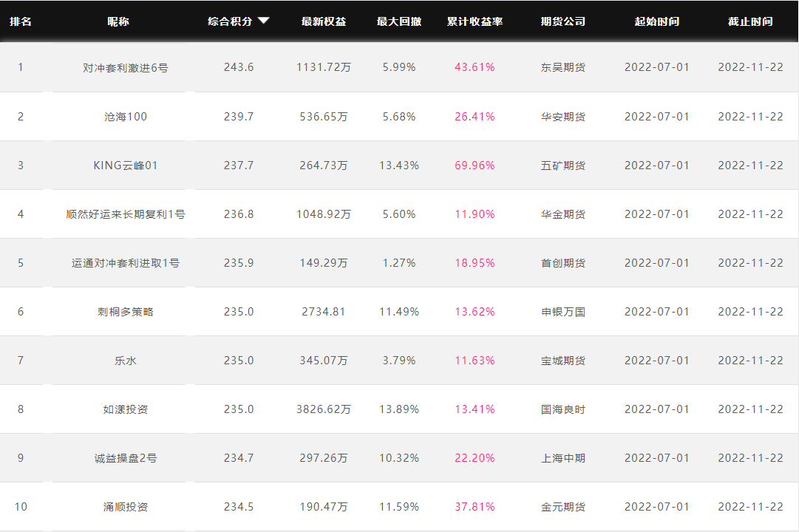Screen dimensions: 799x532
Task: Click the 345.07万 equity value
Action: pyautogui.click(x=324, y=361)
